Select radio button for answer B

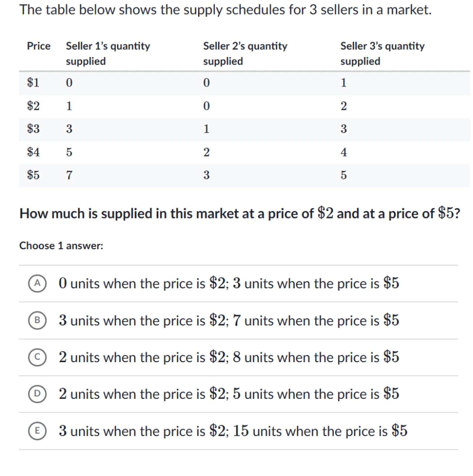pos(37,320)
